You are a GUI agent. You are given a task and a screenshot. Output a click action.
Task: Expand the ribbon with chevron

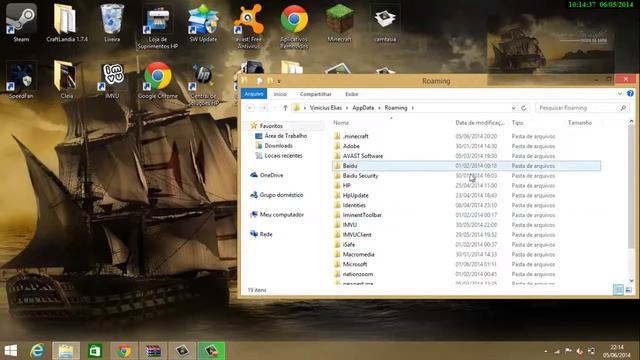point(620,93)
